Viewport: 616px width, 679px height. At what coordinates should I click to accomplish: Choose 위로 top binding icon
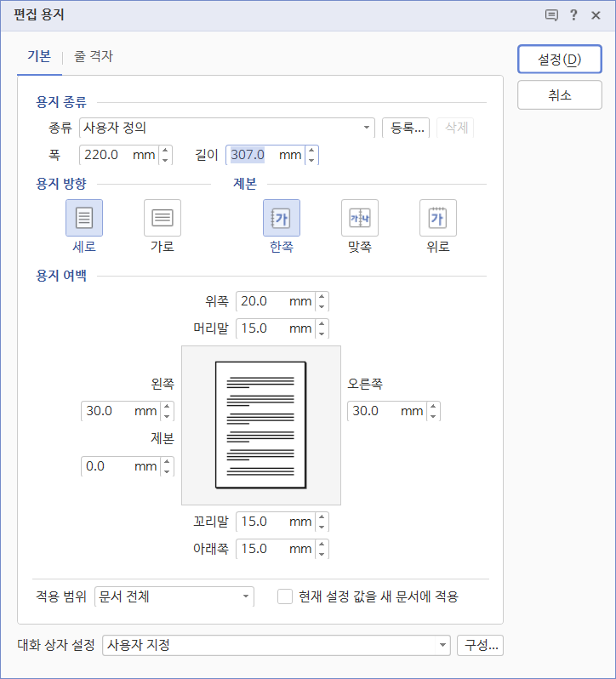(x=438, y=218)
